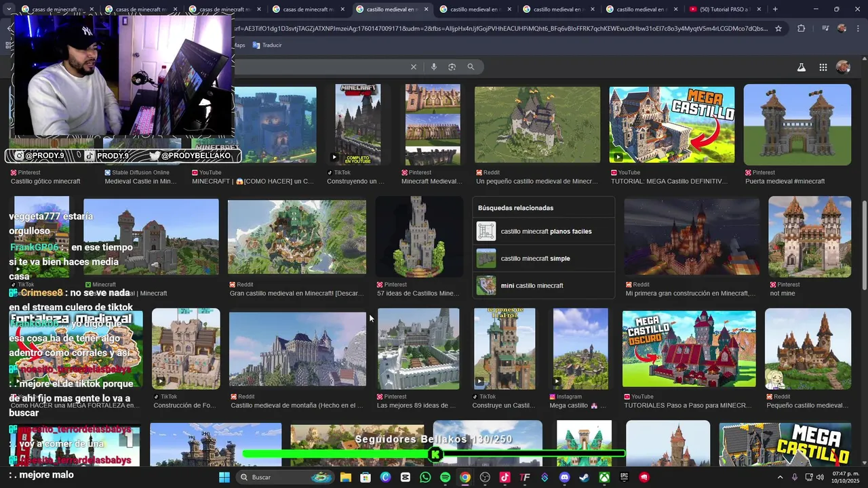Open Mi primera gran construcción image

[692, 237]
